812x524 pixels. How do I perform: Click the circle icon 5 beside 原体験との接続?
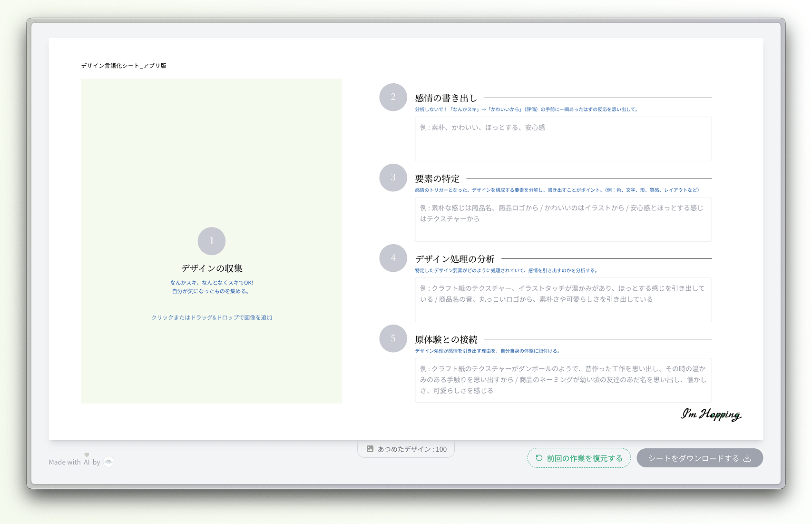pos(393,338)
